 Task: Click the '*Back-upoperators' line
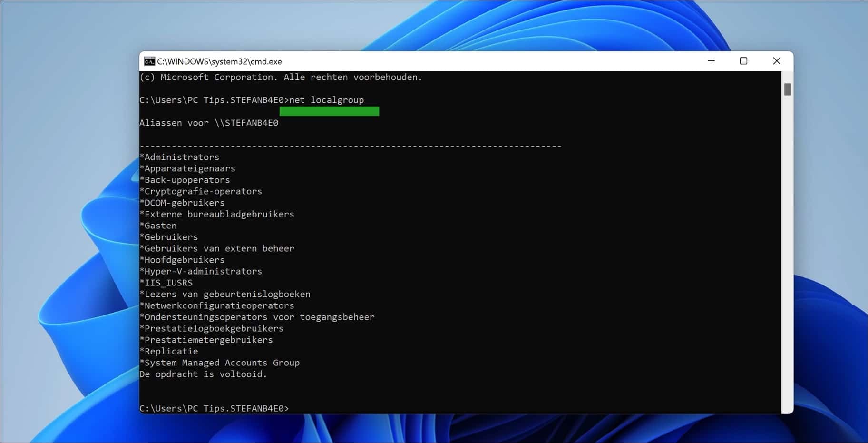(x=185, y=179)
